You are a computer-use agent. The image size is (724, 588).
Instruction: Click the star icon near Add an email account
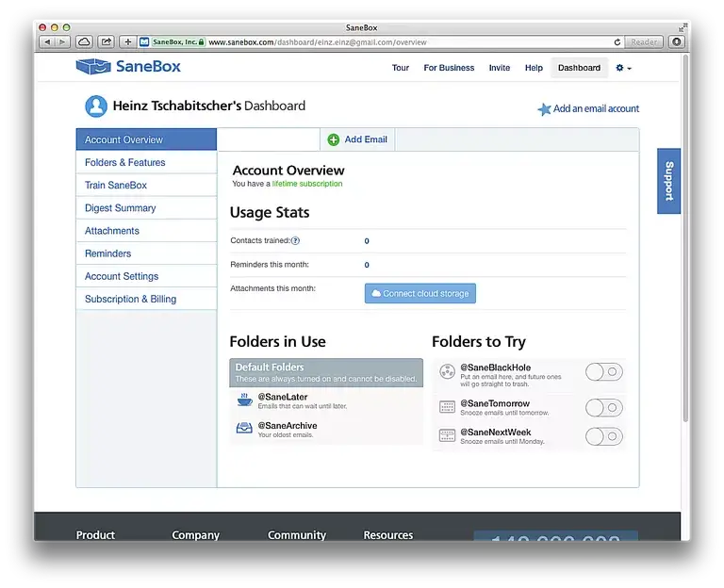click(x=544, y=109)
